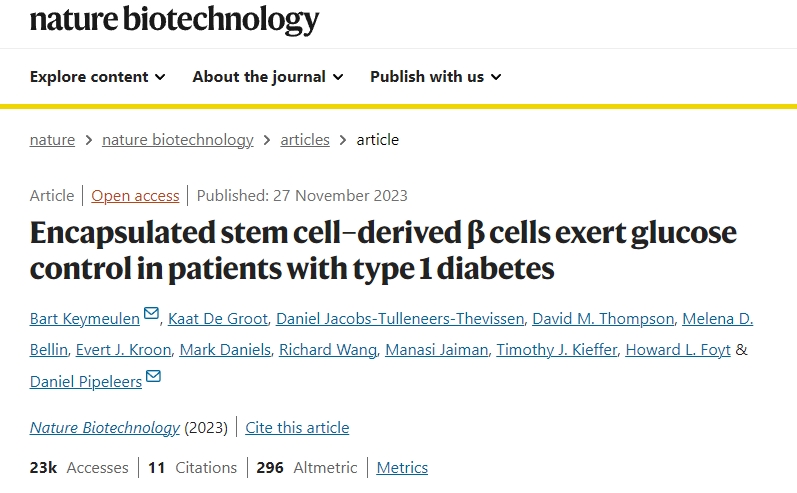Image resolution: width=797 pixels, height=493 pixels.
Task: Navigate to articles breadcrumb
Action: (x=305, y=140)
